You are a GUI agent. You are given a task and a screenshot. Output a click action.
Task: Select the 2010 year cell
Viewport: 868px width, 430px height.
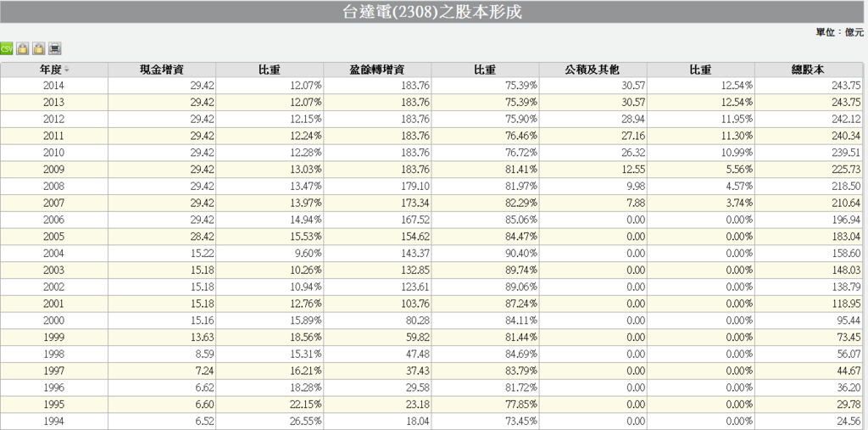pos(53,153)
